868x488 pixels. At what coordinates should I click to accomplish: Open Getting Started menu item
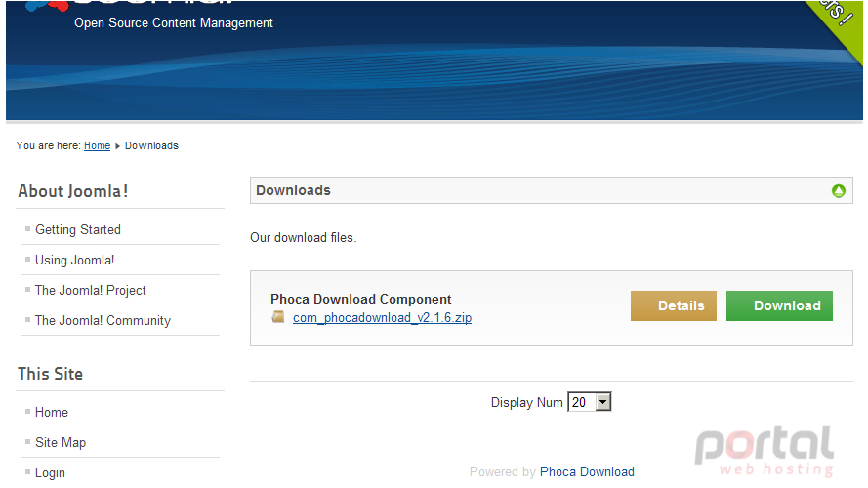(77, 229)
